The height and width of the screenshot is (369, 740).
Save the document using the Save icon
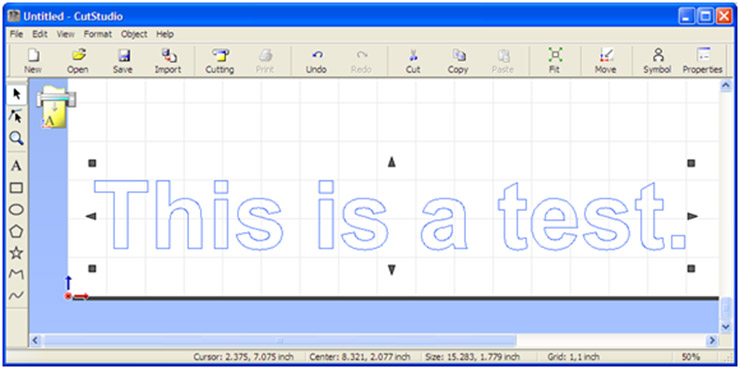(x=123, y=60)
